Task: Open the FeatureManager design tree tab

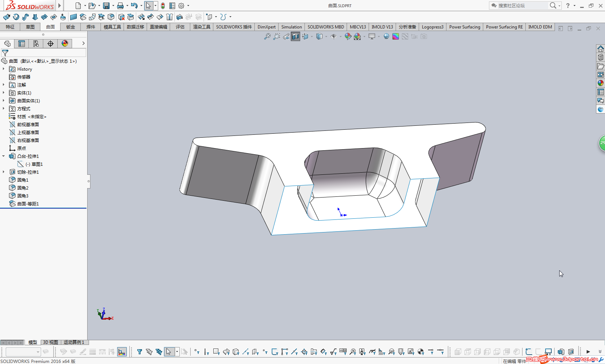Action: (7, 44)
